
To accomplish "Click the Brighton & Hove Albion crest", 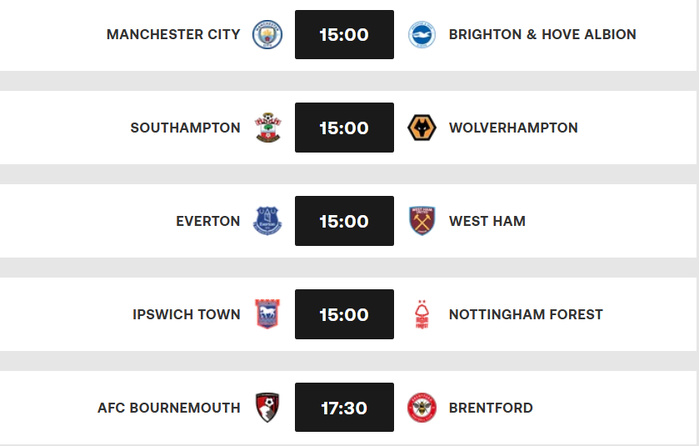I will 422,35.
